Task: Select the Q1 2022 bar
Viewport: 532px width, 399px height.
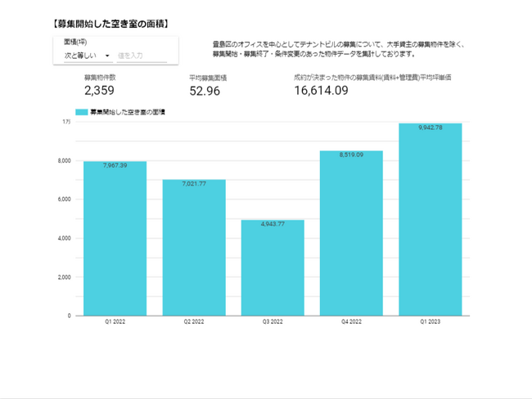Action: pyautogui.click(x=115, y=241)
